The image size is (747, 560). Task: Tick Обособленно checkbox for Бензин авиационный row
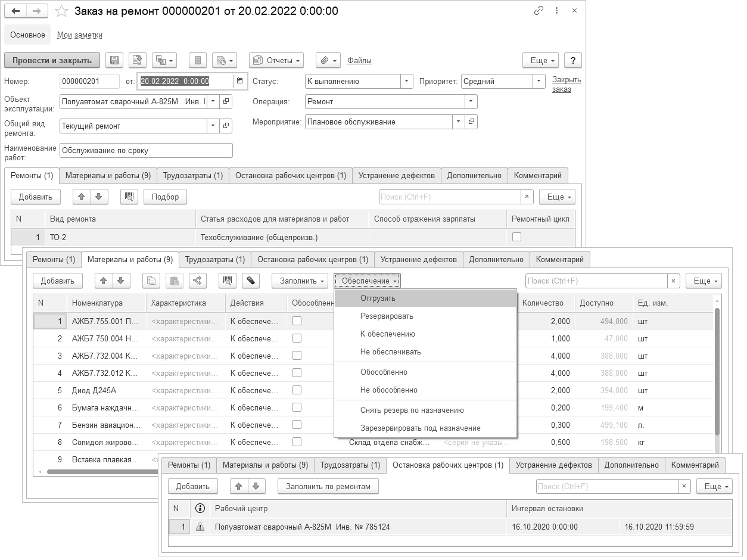tap(297, 424)
